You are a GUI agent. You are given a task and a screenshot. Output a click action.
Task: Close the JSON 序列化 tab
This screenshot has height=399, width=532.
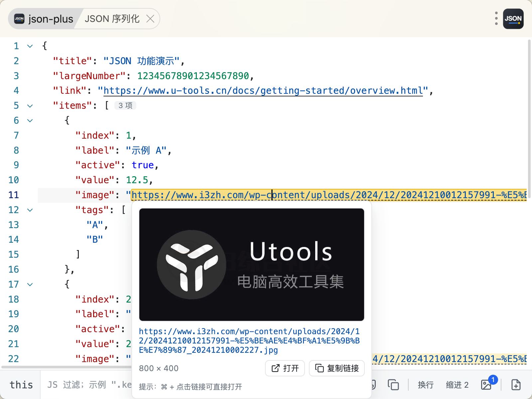point(150,19)
